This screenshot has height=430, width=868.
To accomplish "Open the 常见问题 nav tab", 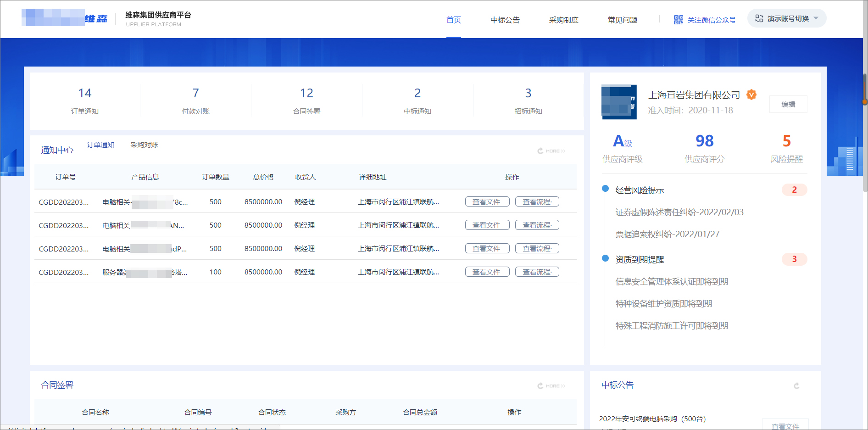I will (623, 20).
